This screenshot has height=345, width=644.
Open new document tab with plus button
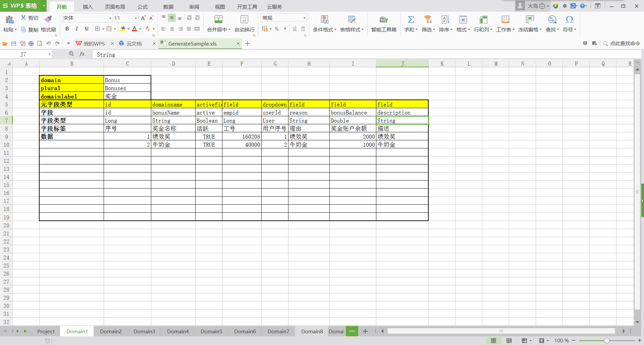pyautogui.click(x=248, y=44)
